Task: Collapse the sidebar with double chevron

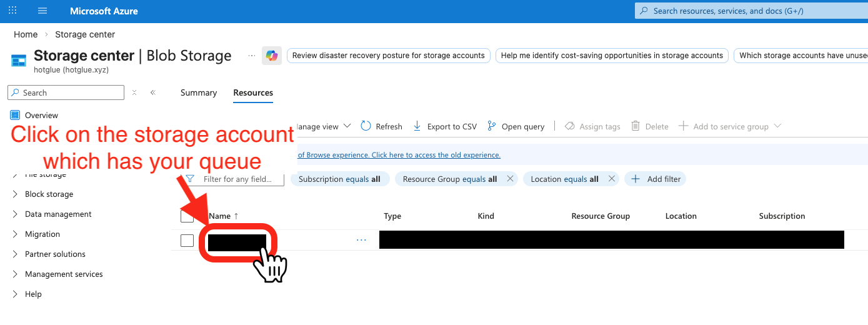Action: tap(153, 92)
